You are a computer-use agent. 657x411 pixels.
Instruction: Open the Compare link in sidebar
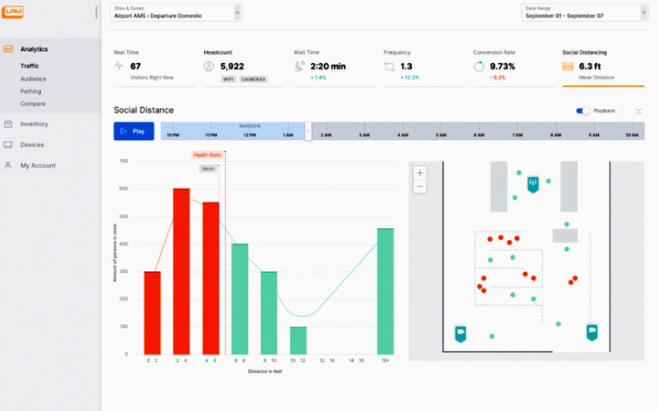coord(33,103)
